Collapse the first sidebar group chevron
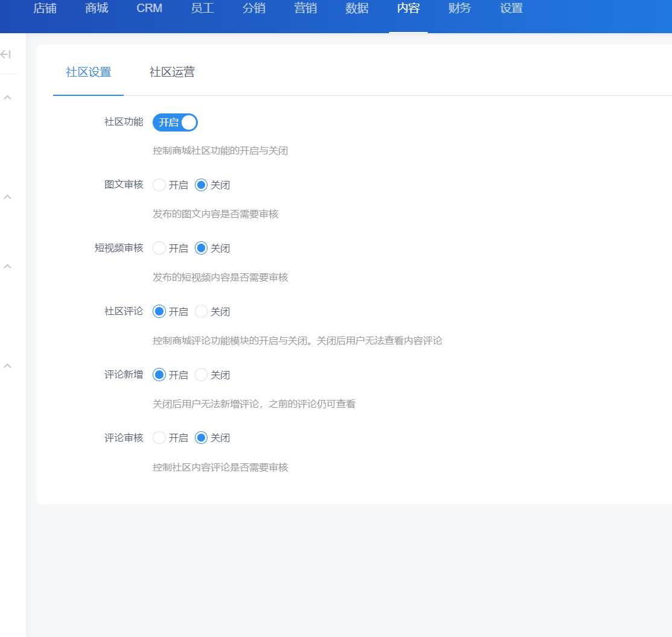This screenshot has height=637, width=672. click(x=8, y=97)
